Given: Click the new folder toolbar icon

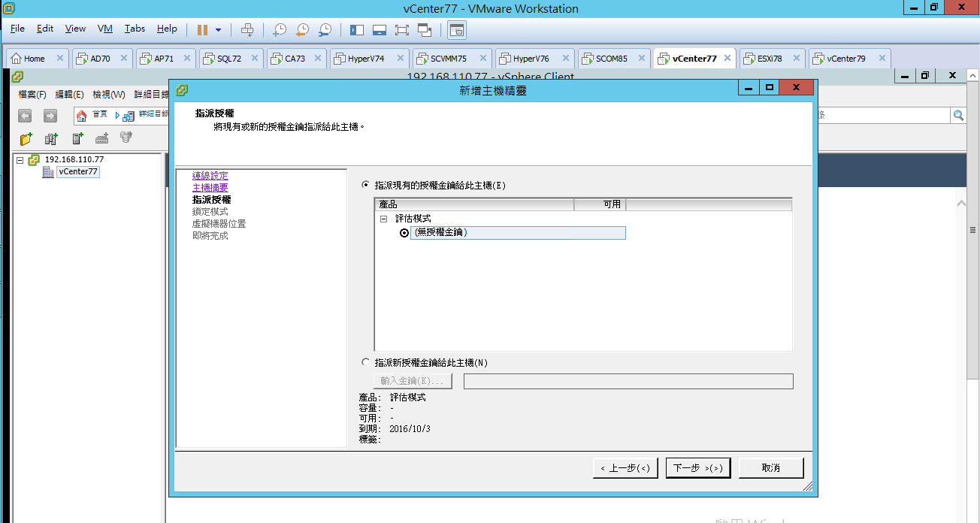Looking at the screenshot, I should point(26,138).
